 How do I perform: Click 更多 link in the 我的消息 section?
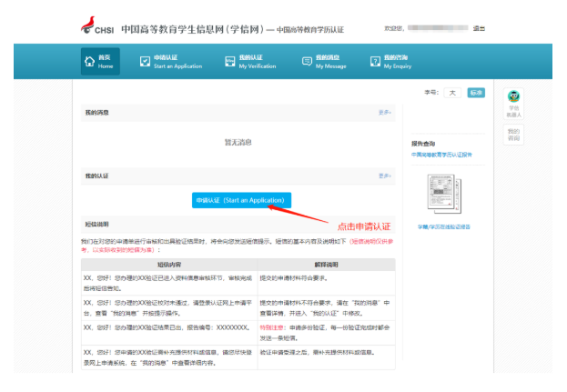384,113
